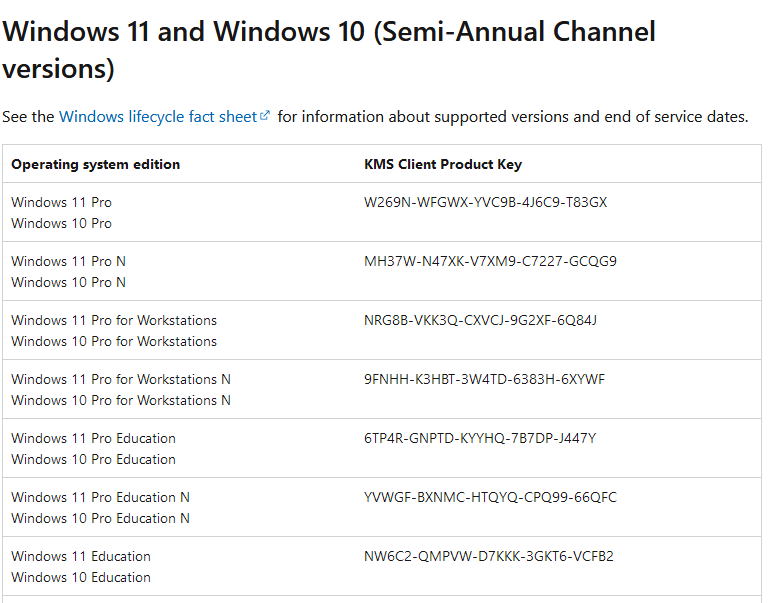Click the Windows 11 Pro for Workstations text
The height and width of the screenshot is (603, 768).
click(x=114, y=320)
